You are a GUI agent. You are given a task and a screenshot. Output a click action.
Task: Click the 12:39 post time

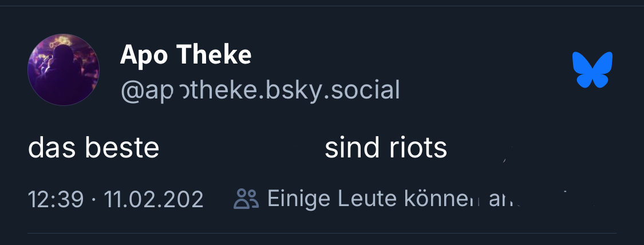[x=56, y=199]
